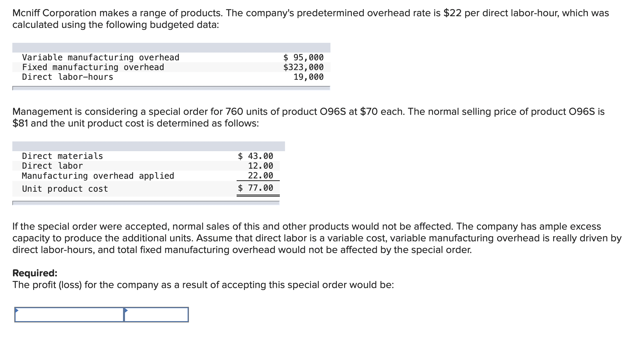Click the 'Variable manufacturing overhead' row label
This screenshot has width=644, height=338.
coord(101,57)
